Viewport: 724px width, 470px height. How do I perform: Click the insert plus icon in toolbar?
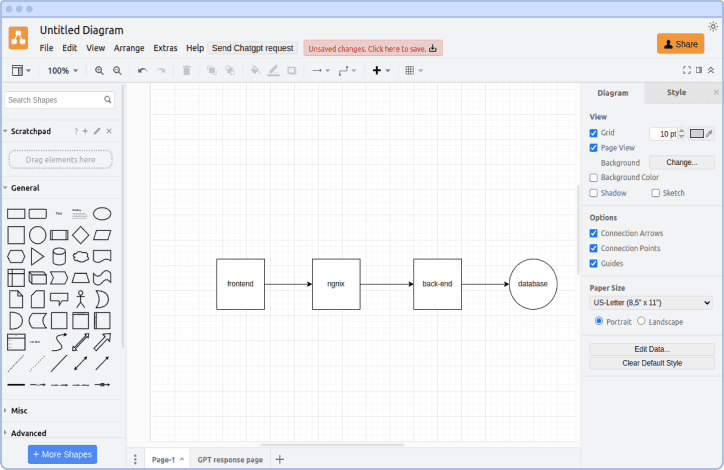coord(377,71)
